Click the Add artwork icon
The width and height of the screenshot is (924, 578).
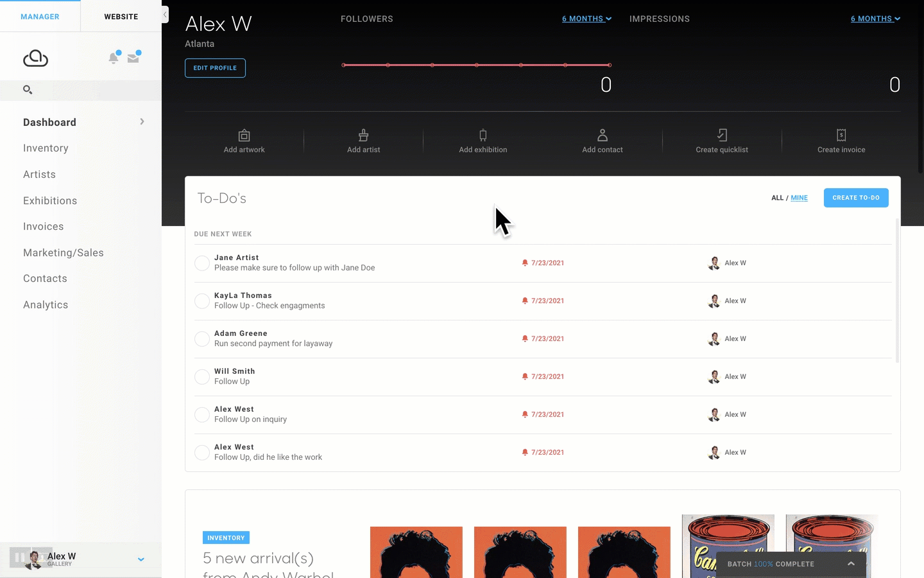(x=244, y=136)
